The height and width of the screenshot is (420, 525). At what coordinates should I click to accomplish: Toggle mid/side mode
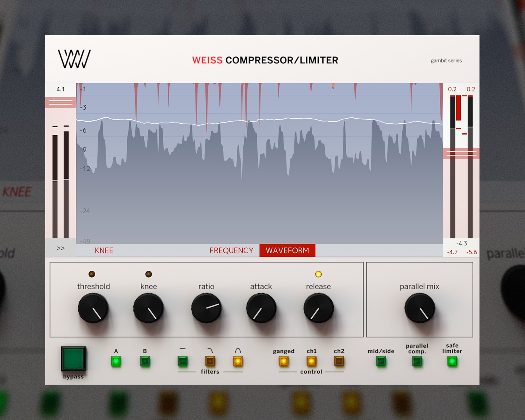tap(381, 362)
